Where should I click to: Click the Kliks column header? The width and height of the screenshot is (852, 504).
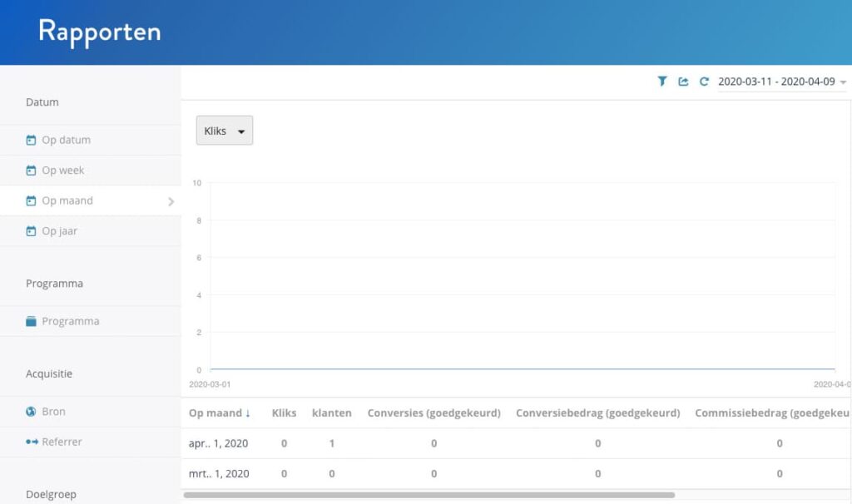(x=284, y=413)
